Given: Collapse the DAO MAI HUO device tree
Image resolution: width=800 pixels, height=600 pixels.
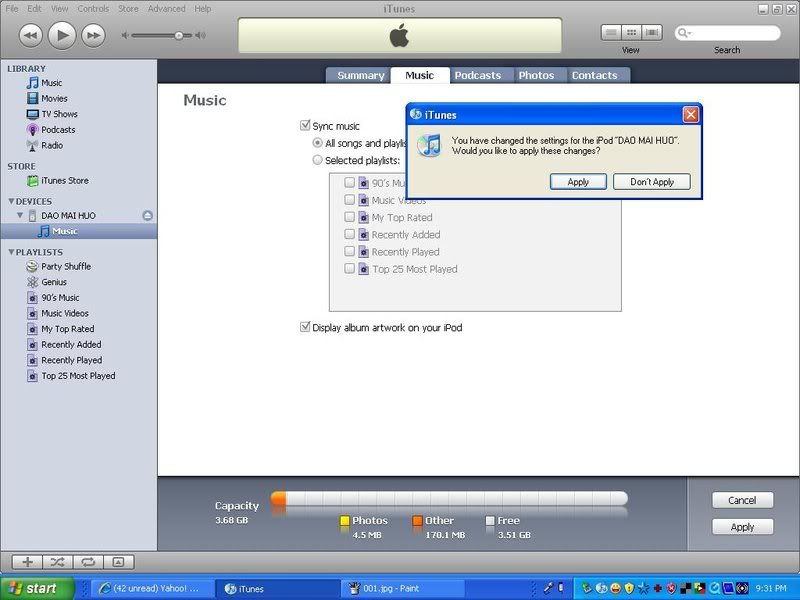Looking at the screenshot, I should tap(20, 215).
